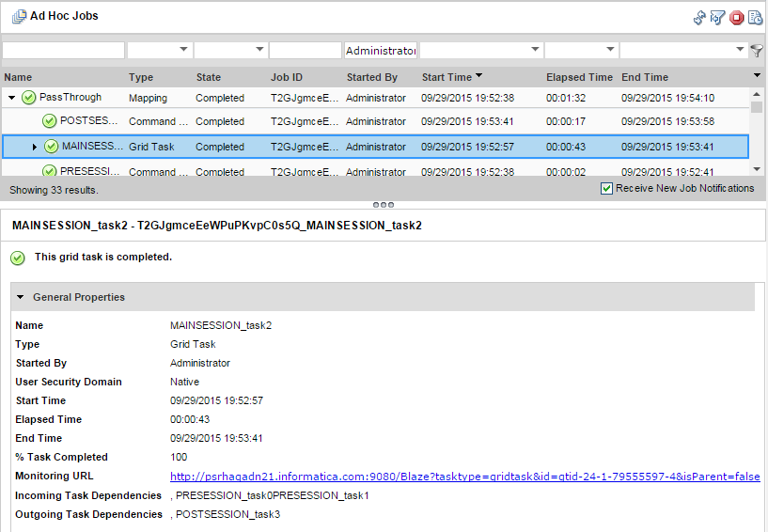
Task: Collapse the General Properties section
Action: (21, 297)
